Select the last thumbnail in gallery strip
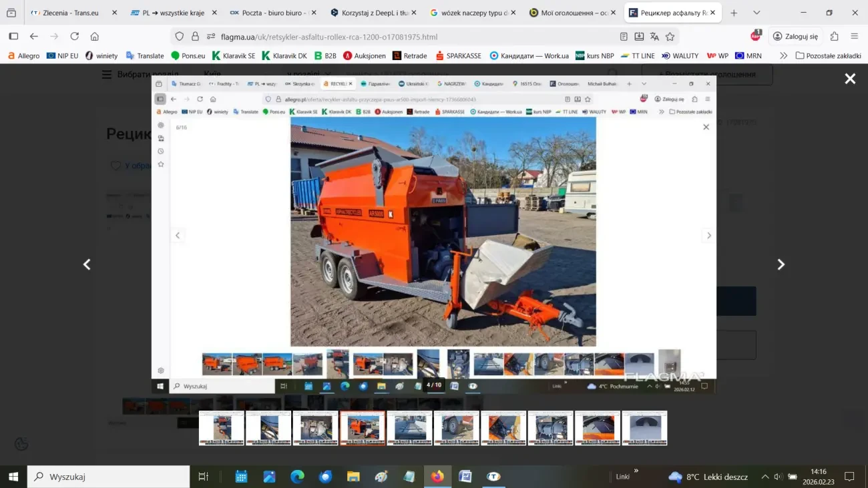Viewport: 868px width, 488px height. (644, 428)
